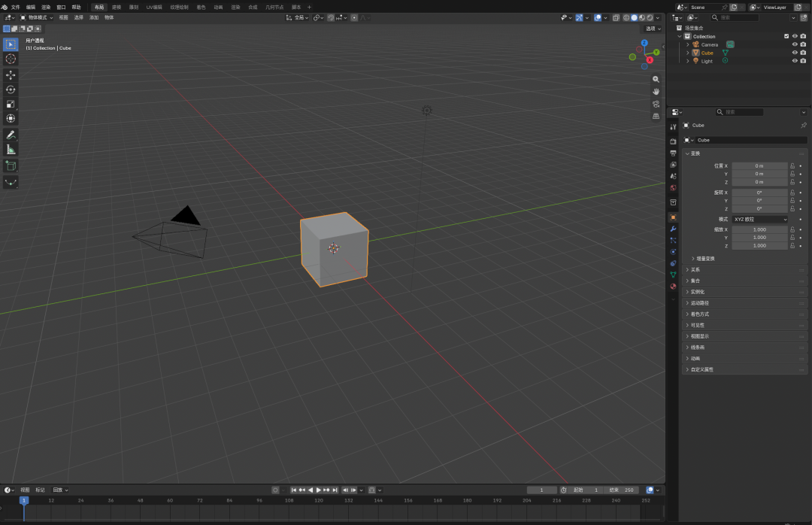Jump to the last frame in timeline
This screenshot has width=812, height=525.
tap(335, 490)
